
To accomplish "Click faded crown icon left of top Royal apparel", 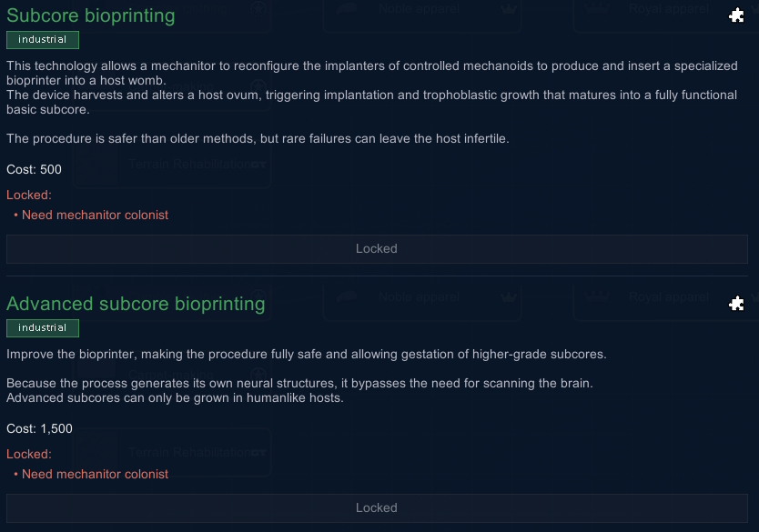I will (x=597, y=9).
